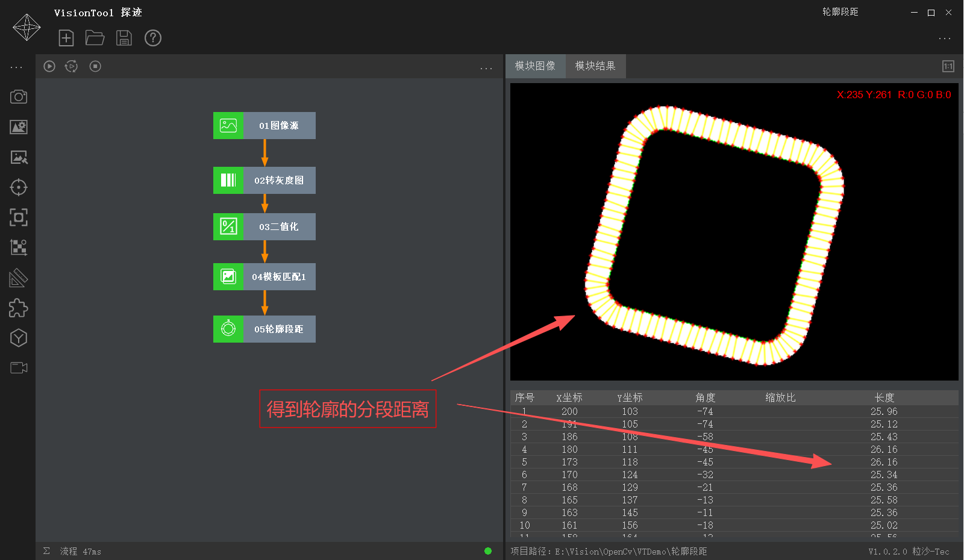This screenshot has height=560, width=964.
Task: Click the Y坐标 column header
Action: click(630, 398)
